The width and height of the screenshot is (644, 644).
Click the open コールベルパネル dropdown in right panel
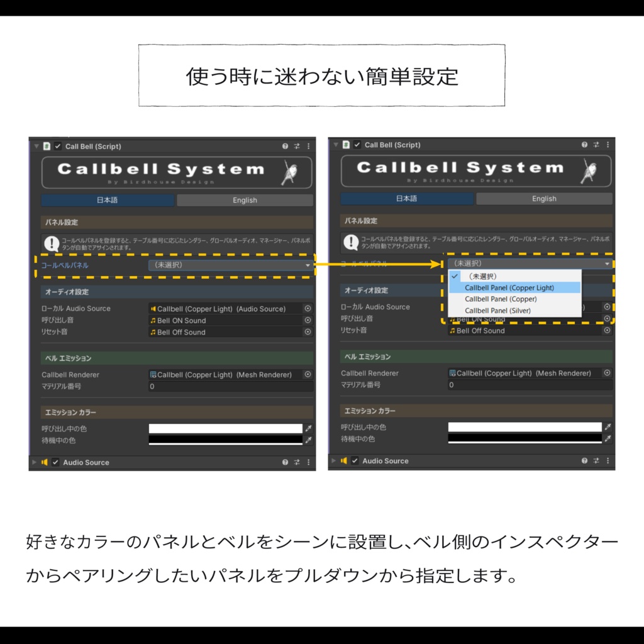(x=530, y=264)
